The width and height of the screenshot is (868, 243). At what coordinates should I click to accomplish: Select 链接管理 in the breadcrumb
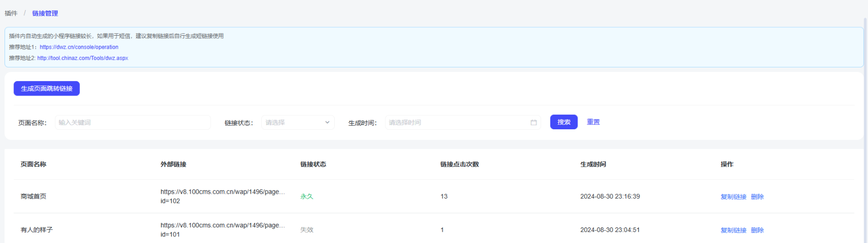point(45,14)
